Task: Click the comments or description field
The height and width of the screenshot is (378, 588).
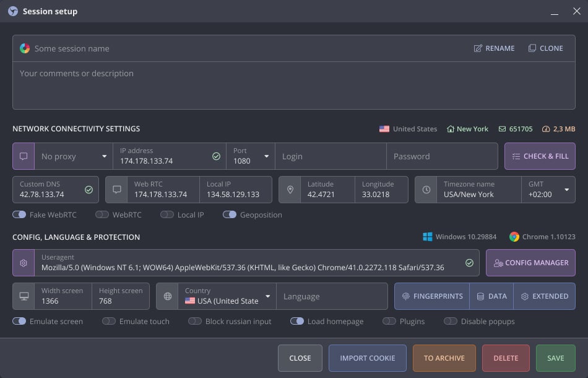Action: [x=293, y=86]
